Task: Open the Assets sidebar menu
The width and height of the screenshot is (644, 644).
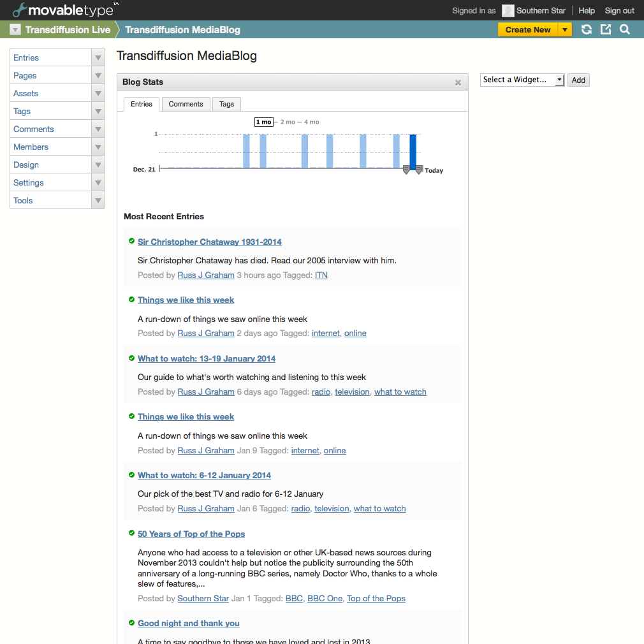Action: click(50, 93)
